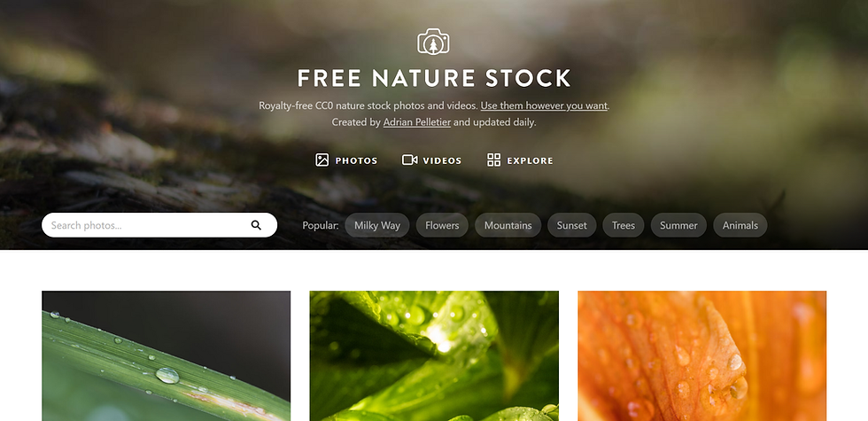Viewport: 868px width, 421px height.
Task: Pick the Summer popular tag
Action: click(678, 225)
